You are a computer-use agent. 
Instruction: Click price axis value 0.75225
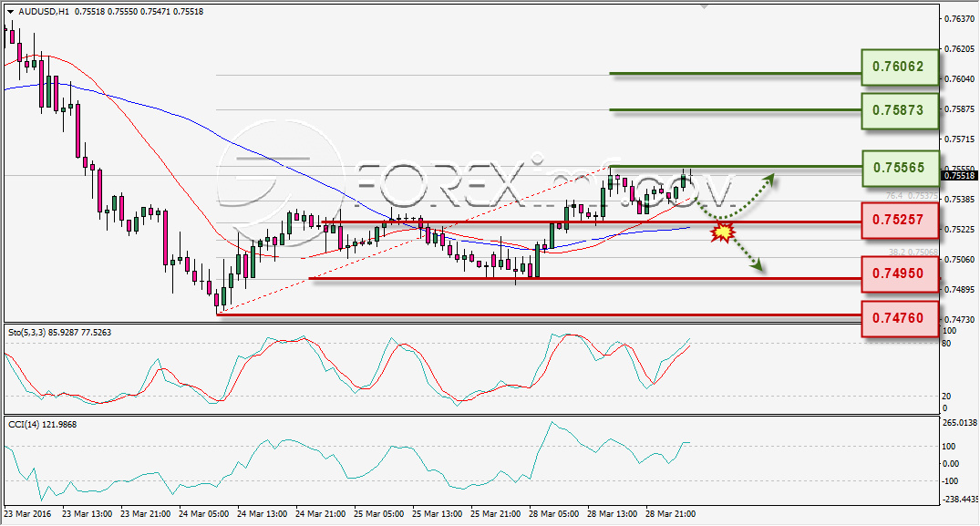point(959,229)
